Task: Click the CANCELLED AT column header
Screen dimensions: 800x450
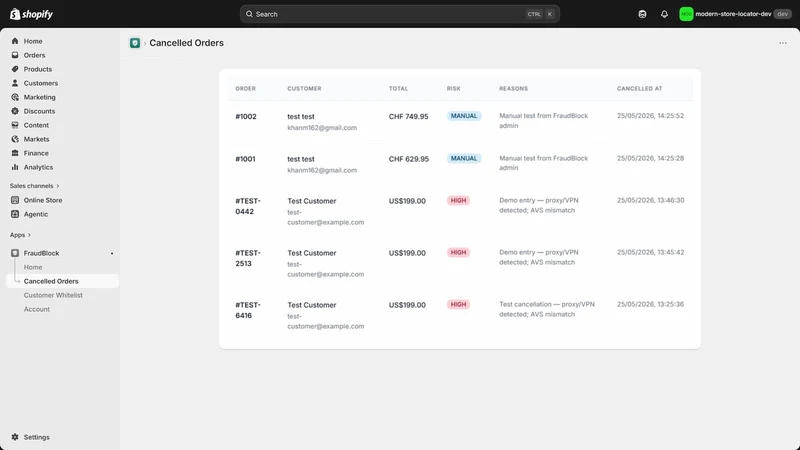Action: pyautogui.click(x=639, y=89)
